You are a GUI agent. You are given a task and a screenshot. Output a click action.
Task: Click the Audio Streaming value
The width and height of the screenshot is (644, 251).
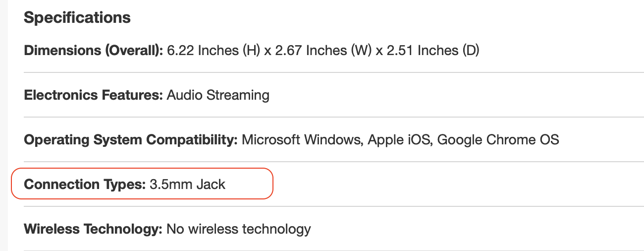pyautogui.click(x=218, y=95)
